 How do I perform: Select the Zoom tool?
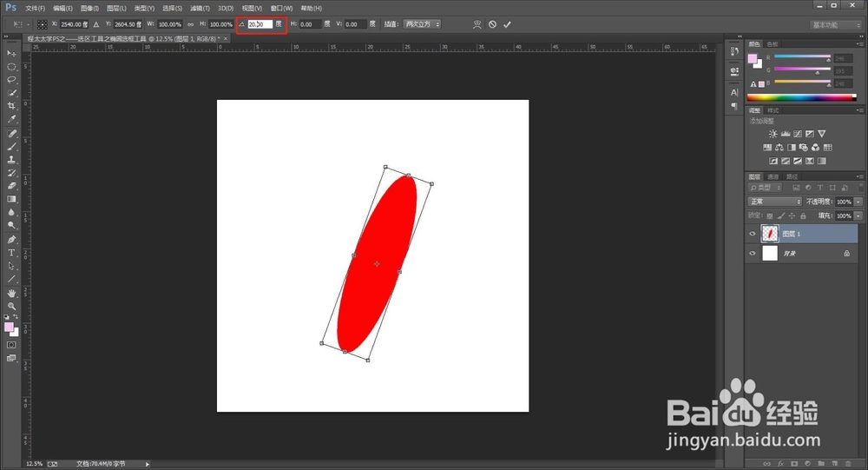[11, 307]
